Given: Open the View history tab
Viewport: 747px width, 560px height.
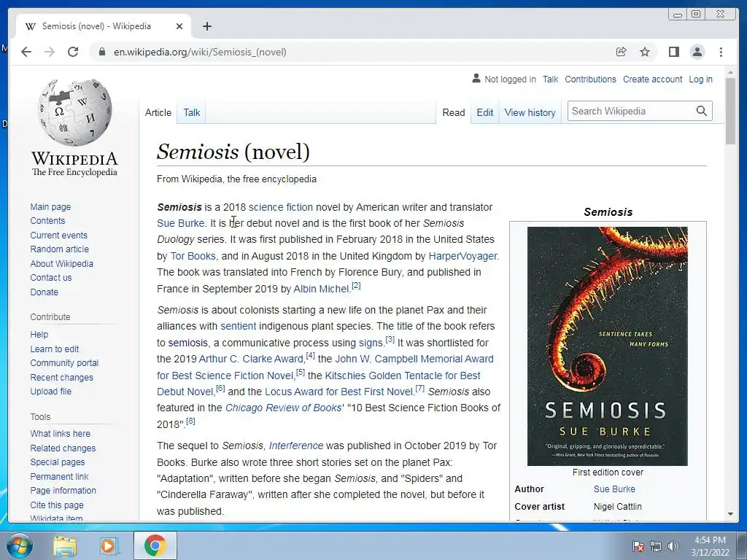Looking at the screenshot, I should (x=530, y=112).
